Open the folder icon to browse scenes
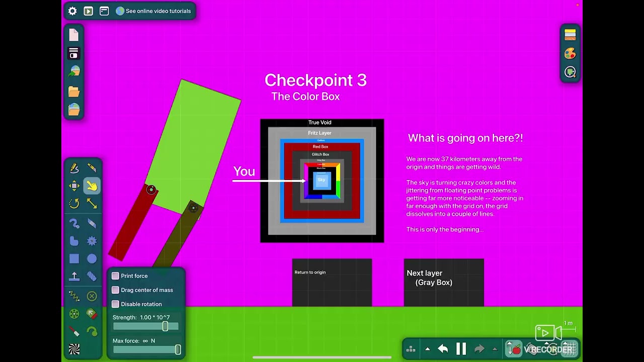 (x=74, y=91)
